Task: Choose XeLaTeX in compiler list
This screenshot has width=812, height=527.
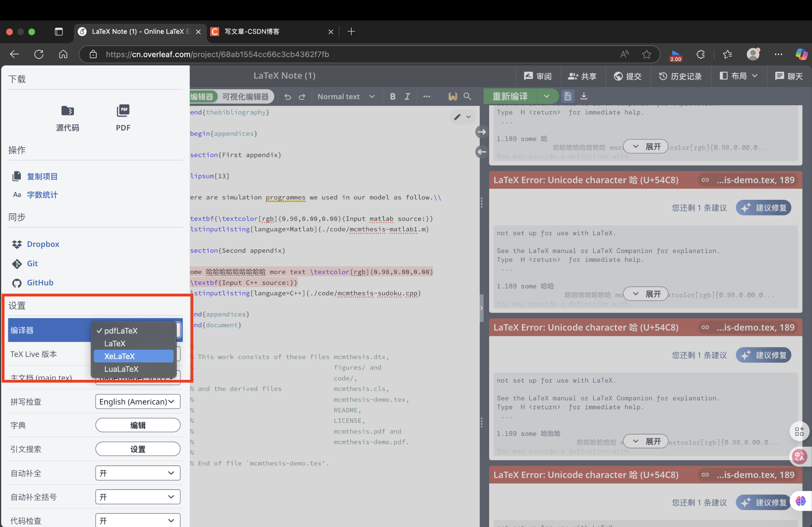Action: [x=134, y=356]
